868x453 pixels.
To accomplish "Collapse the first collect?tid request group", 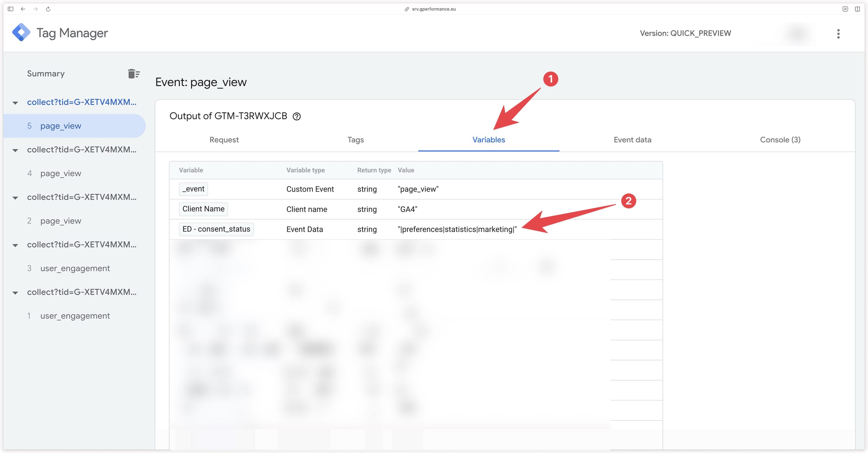I will coord(15,103).
